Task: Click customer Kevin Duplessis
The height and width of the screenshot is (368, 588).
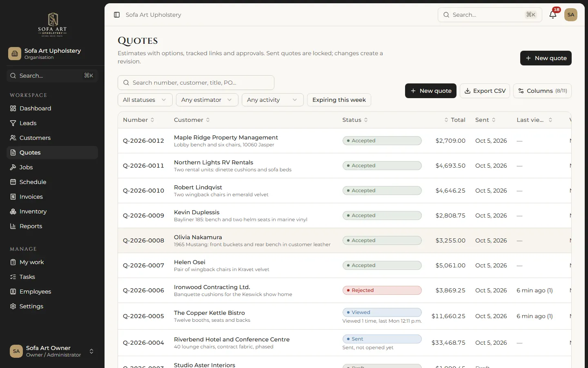Action: (197, 212)
